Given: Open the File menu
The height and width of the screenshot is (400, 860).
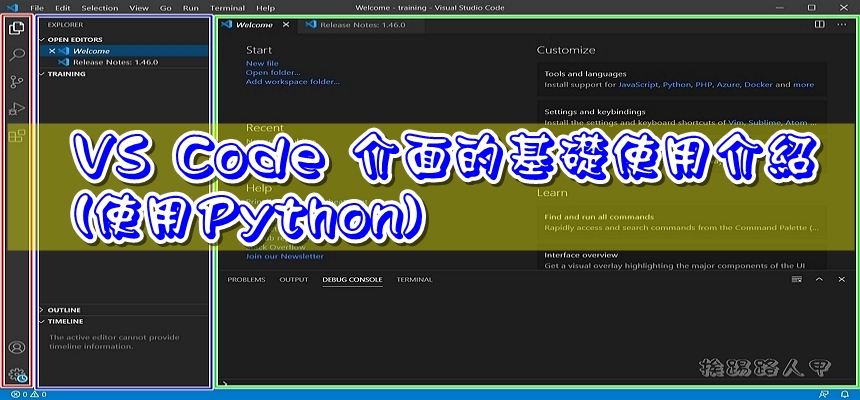Looking at the screenshot, I should [37, 8].
